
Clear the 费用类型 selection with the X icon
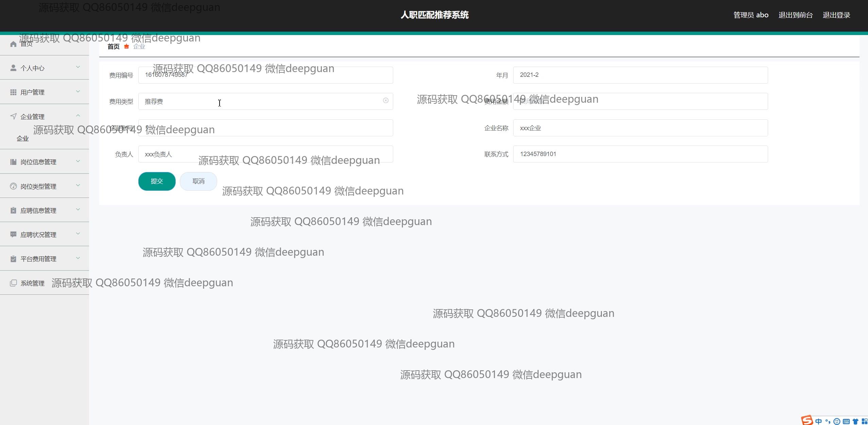(x=385, y=101)
